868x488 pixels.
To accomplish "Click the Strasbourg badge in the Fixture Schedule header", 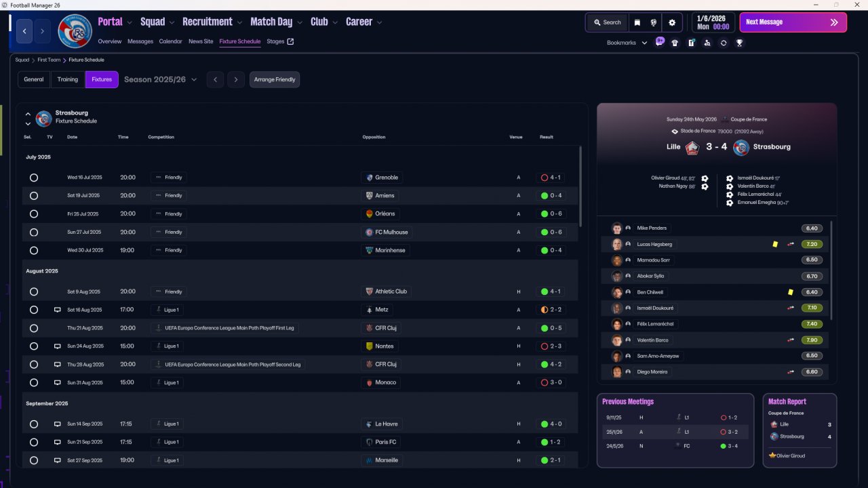I will pos(43,119).
